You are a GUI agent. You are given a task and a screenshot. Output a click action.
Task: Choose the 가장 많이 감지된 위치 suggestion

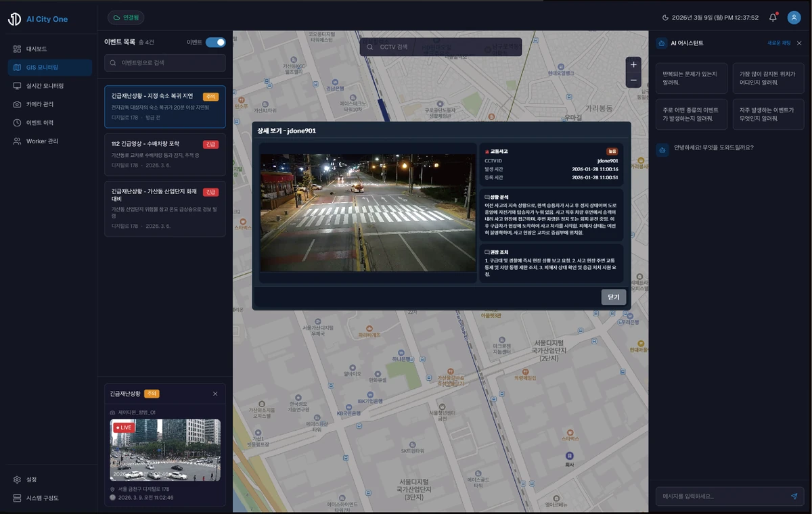coord(768,78)
